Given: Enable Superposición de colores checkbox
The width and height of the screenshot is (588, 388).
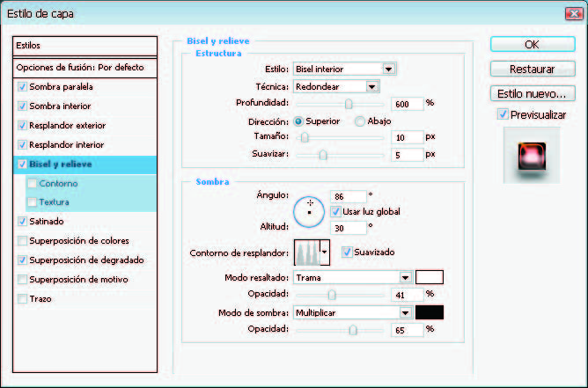Looking at the screenshot, I should tap(23, 241).
